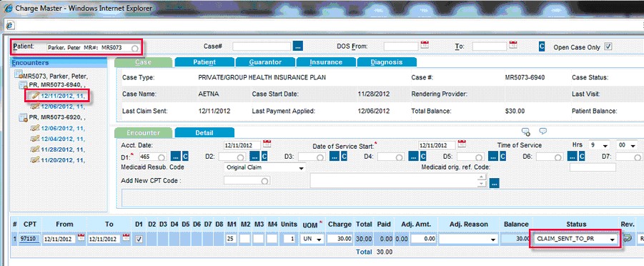644x266 pixels.
Task: Open the Date of Service Start calendar icon
Action: [462, 144]
